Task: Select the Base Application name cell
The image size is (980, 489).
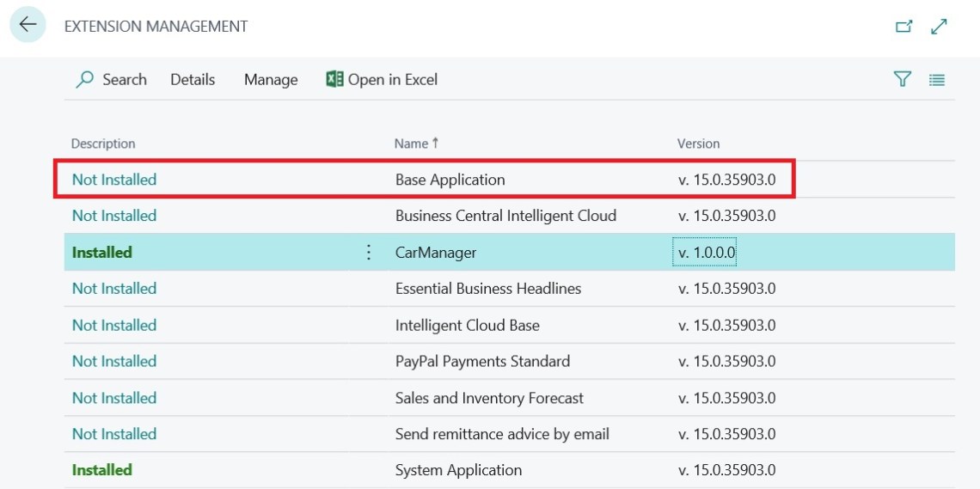Action: click(x=450, y=180)
